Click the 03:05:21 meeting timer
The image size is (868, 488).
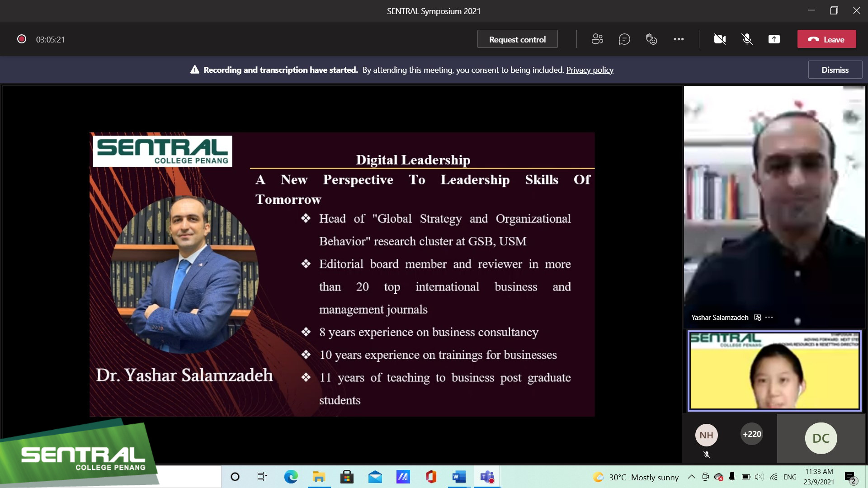pyautogui.click(x=50, y=40)
